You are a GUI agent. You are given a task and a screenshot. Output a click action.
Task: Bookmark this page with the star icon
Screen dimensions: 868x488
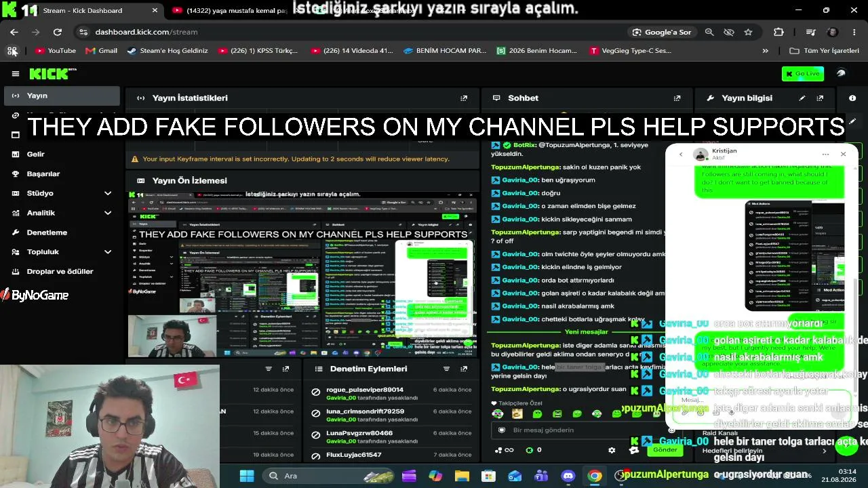(x=748, y=32)
